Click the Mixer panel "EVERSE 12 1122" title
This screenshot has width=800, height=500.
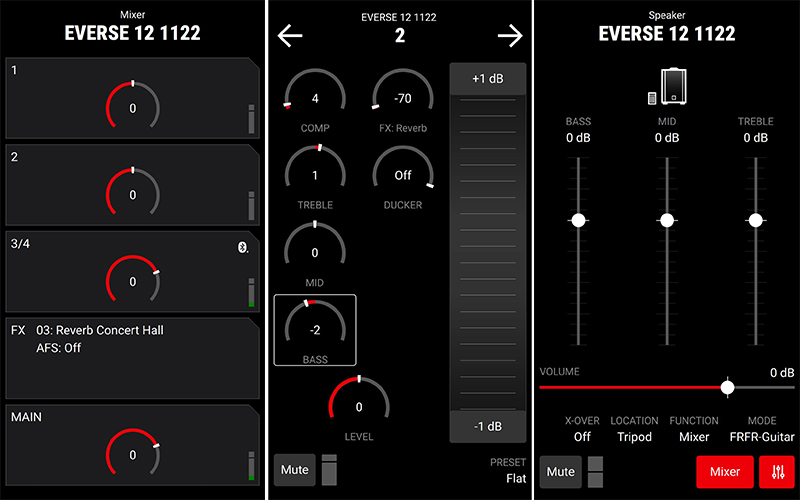pyautogui.click(x=133, y=33)
